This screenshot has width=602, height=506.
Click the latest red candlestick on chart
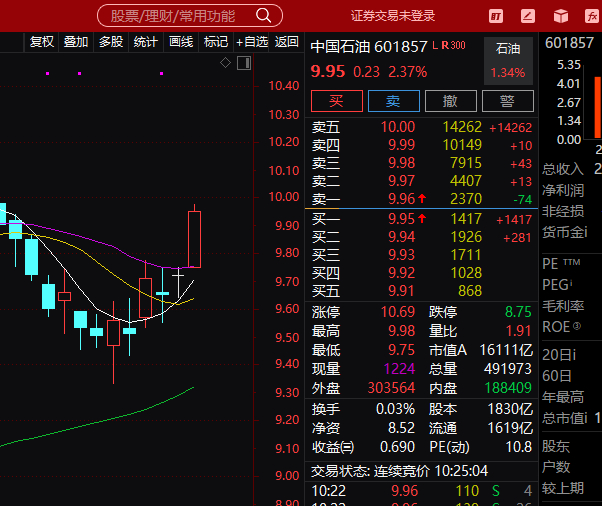[195, 239]
